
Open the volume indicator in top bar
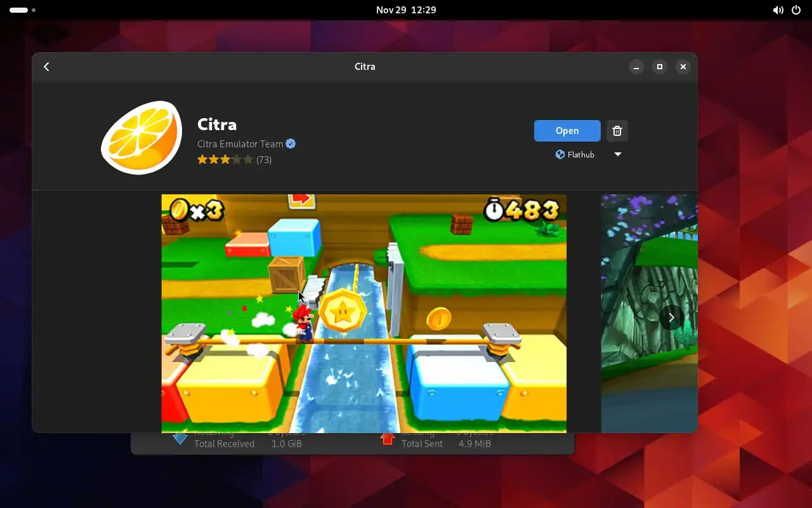(778, 10)
